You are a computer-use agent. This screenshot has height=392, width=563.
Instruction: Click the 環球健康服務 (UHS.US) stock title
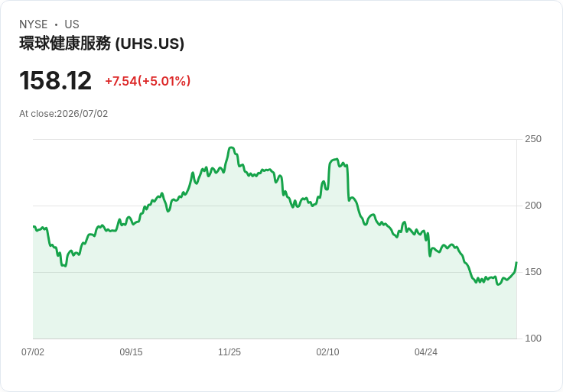click(102, 44)
